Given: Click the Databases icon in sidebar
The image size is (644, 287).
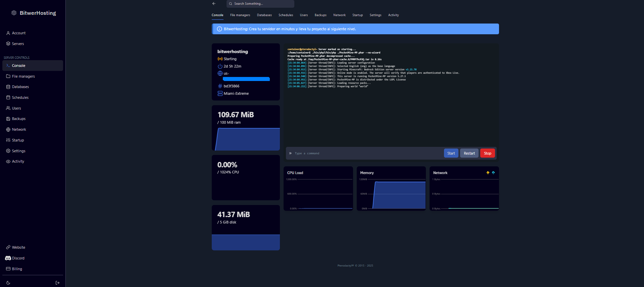Looking at the screenshot, I should click(x=8, y=87).
